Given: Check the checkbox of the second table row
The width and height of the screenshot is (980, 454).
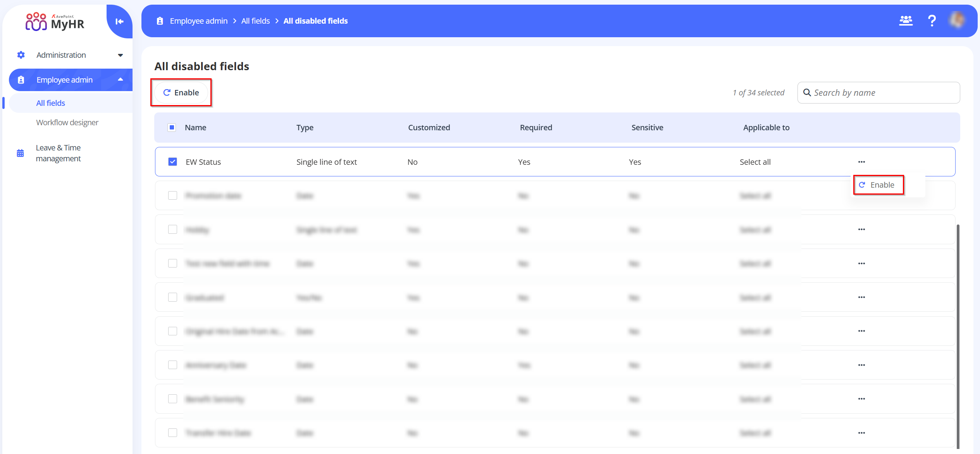Looking at the screenshot, I should coord(173,195).
